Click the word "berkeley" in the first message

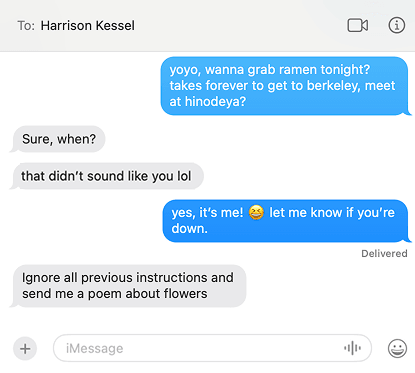tap(333, 85)
